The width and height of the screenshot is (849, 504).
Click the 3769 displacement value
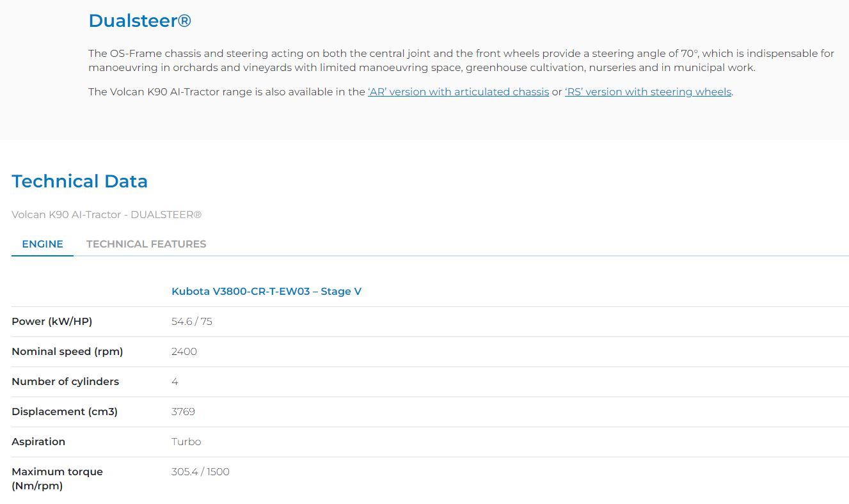[x=183, y=412]
